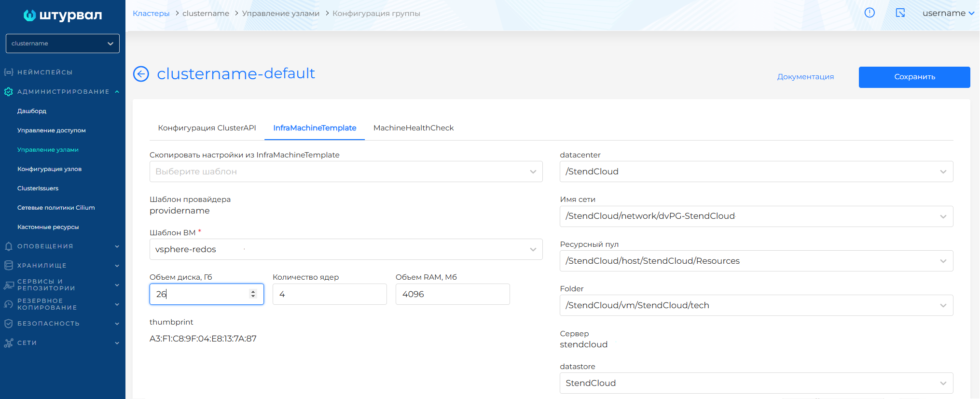Image resolution: width=980 pixels, height=399 pixels.
Task: Click the Хранилище database icon
Action: tap(8, 266)
